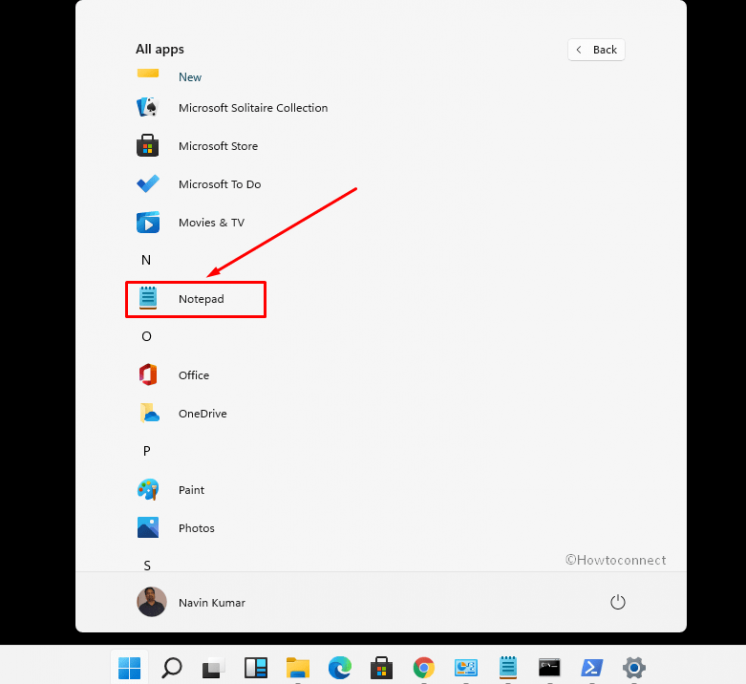This screenshot has height=684, width=746.
Task: Open Command Prompt on the taskbar
Action: tap(550, 668)
